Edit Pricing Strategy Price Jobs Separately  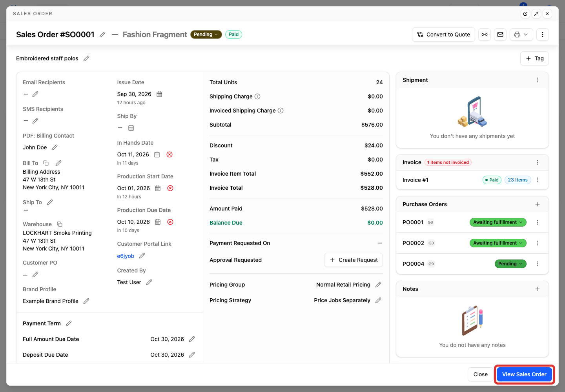coord(378,300)
